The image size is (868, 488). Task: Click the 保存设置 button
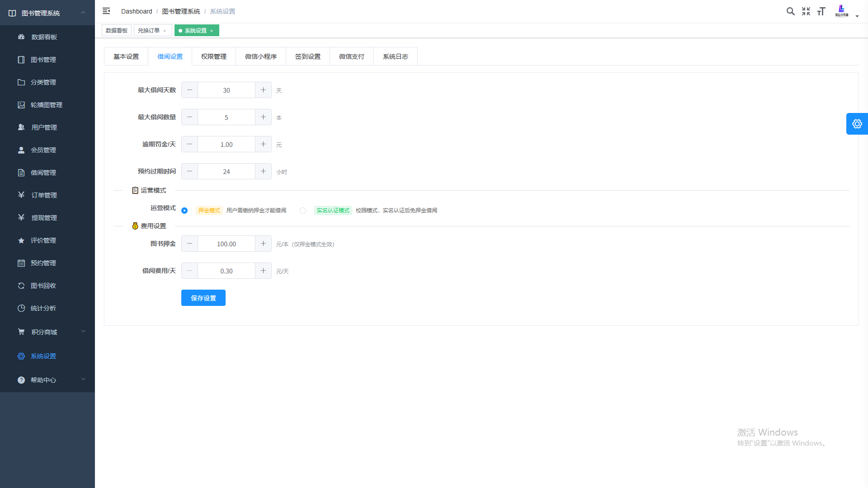click(203, 298)
